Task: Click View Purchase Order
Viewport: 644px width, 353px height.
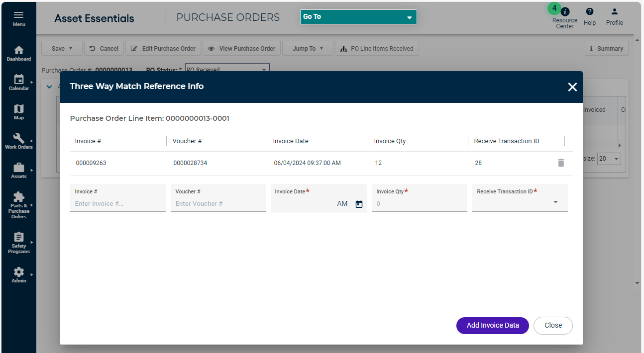Action: point(241,48)
